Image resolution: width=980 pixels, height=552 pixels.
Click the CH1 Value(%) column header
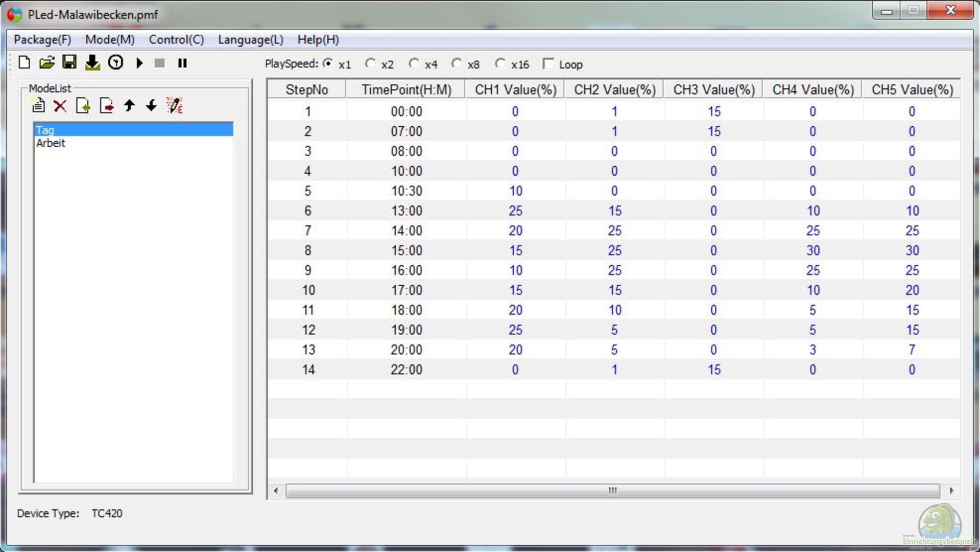515,90
